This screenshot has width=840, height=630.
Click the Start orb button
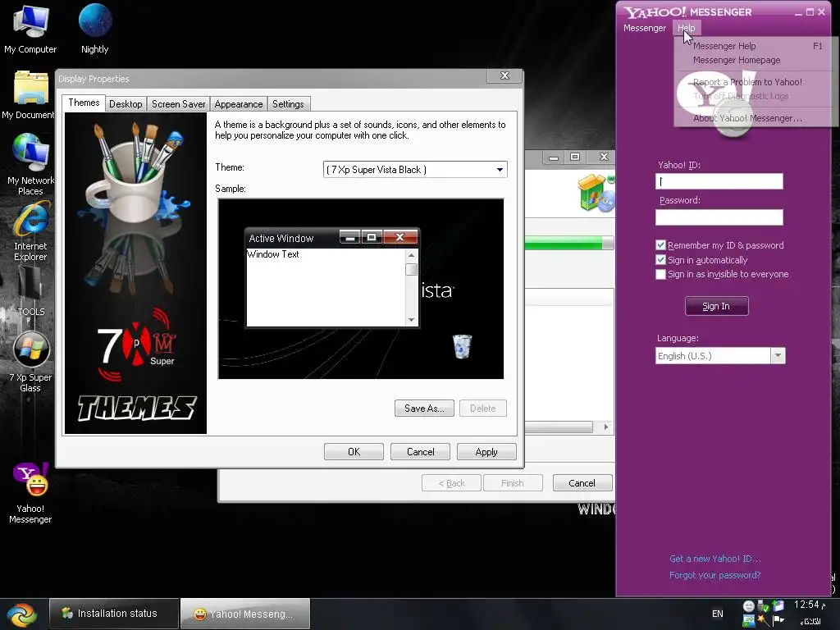[21, 614]
